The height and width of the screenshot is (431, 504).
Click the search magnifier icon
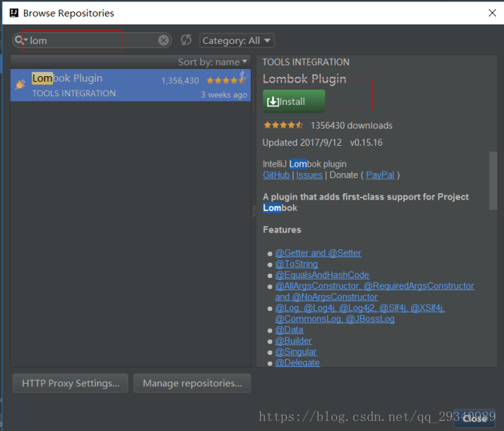click(x=19, y=40)
